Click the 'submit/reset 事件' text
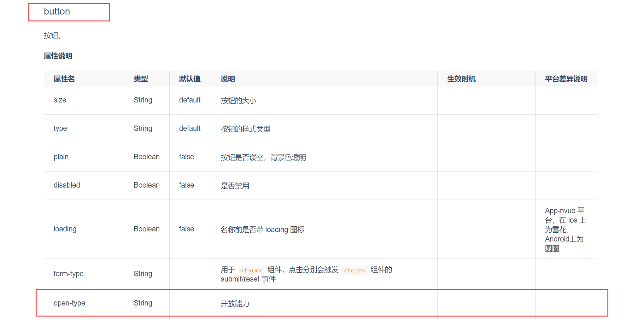The height and width of the screenshot is (320, 644). (x=248, y=279)
